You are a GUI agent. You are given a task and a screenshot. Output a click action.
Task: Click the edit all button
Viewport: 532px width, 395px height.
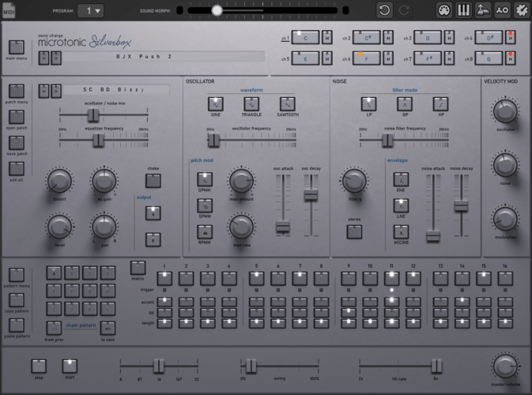(x=17, y=168)
